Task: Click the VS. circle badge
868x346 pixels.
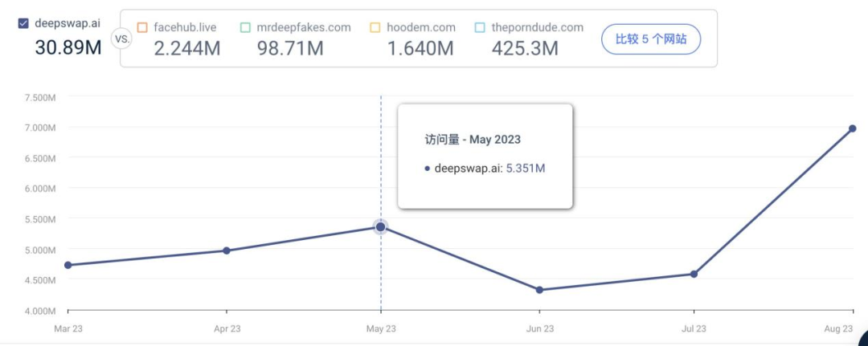Action: click(122, 39)
